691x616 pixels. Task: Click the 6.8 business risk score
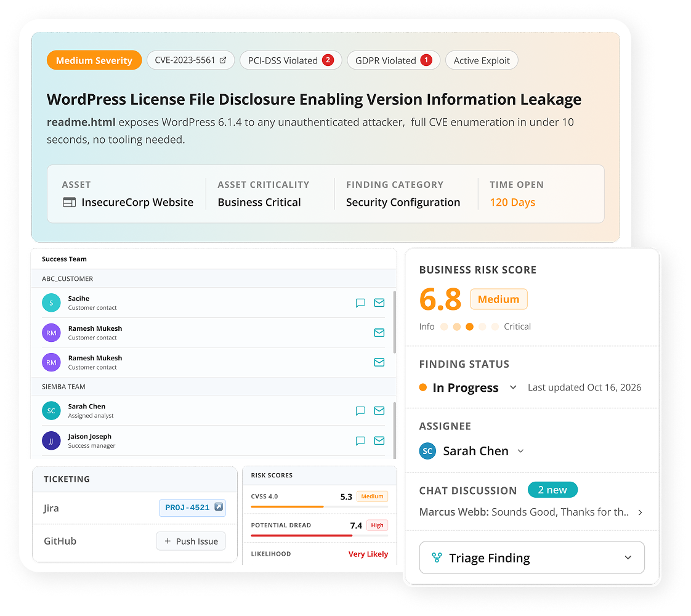point(440,299)
